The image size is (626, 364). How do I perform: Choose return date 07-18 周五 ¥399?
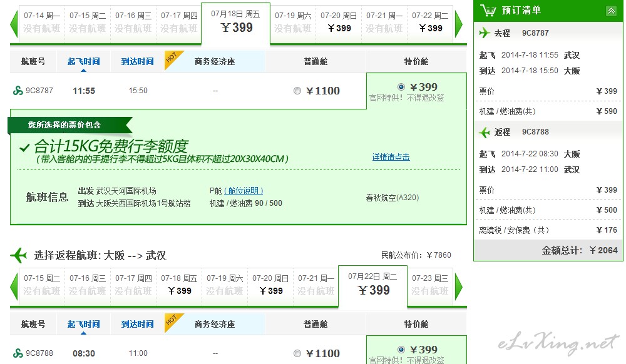click(x=179, y=285)
